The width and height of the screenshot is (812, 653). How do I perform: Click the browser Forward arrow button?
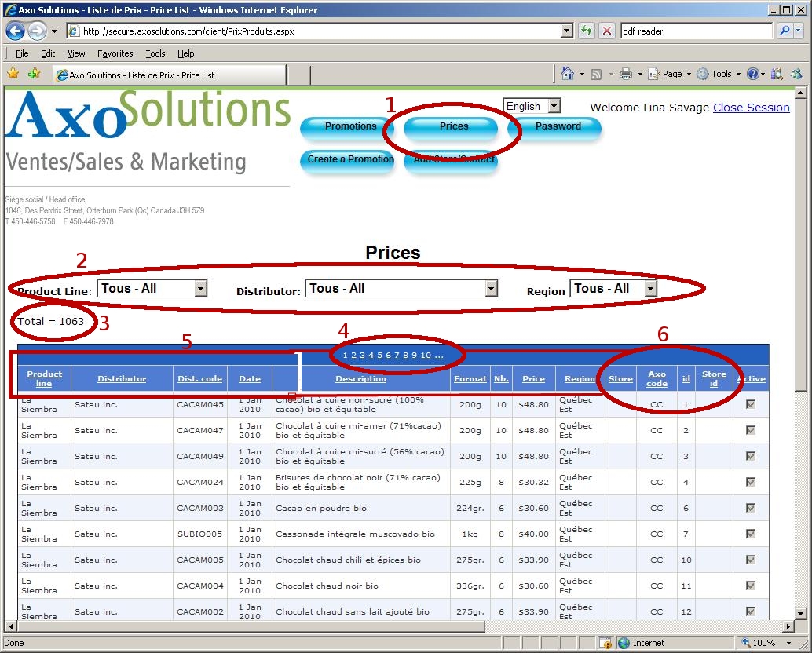pyautogui.click(x=37, y=31)
